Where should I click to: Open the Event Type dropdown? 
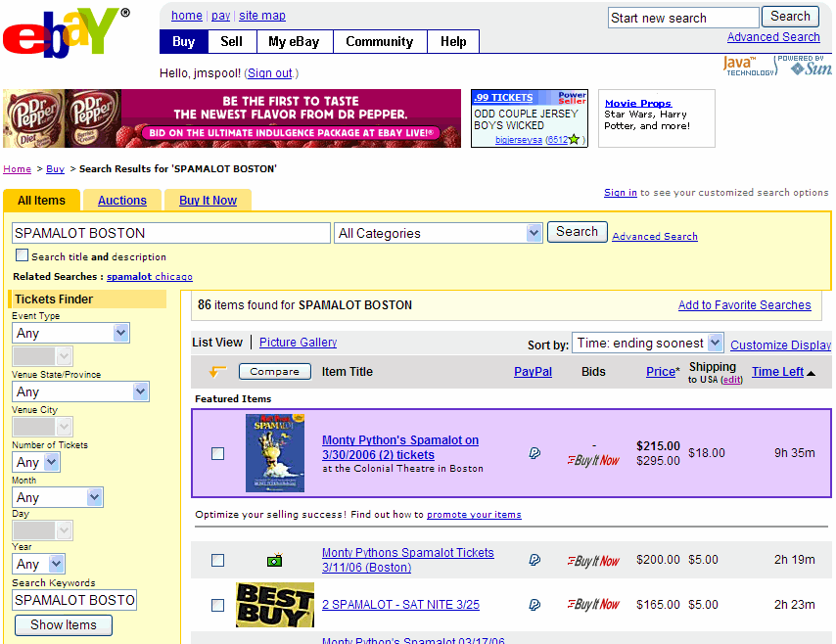click(70, 333)
